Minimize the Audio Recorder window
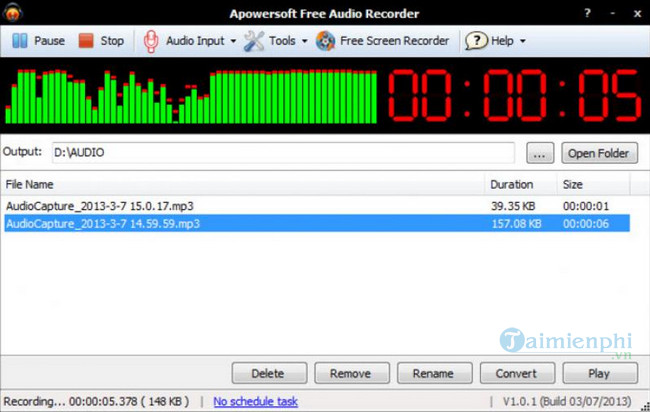The image size is (650, 412). (x=613, y=14)
